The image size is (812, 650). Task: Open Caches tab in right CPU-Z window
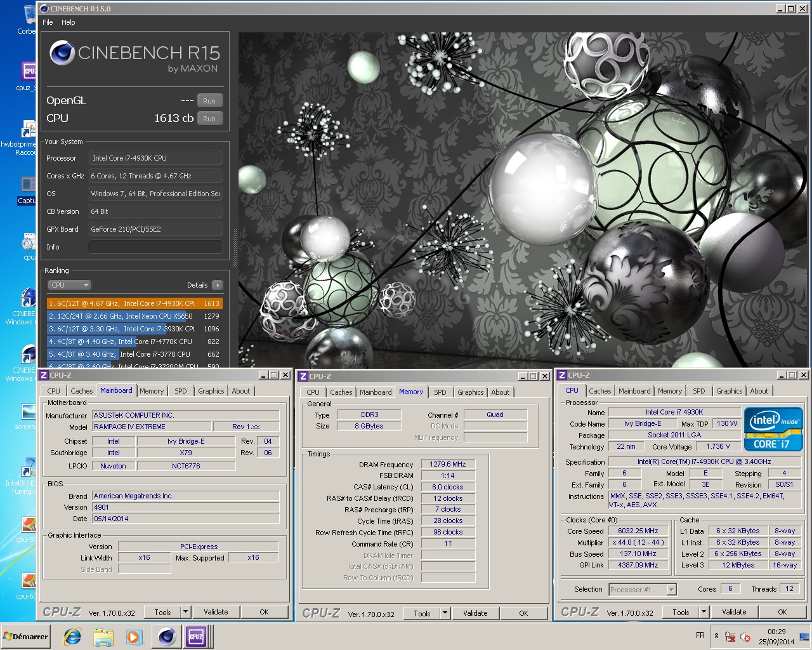(x=599, y=391)
